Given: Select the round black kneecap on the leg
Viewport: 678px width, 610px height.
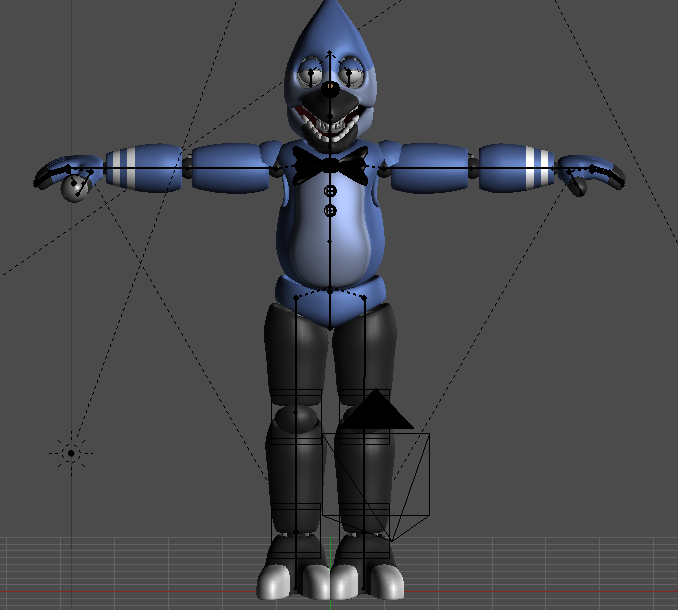Looking at the screenshot, I should [x=296, y=418].
